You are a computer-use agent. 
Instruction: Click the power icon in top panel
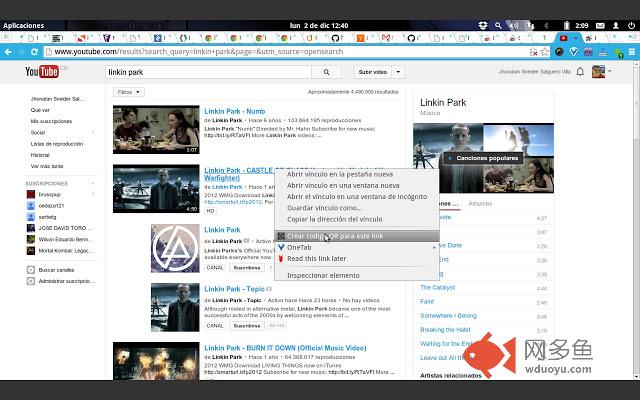pos(631,25)
